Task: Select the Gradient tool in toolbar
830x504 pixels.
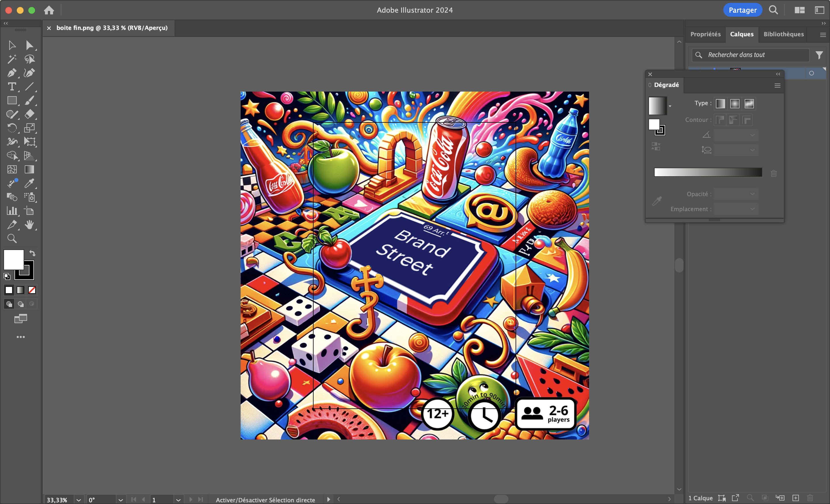Action: (x=29, y=169)
